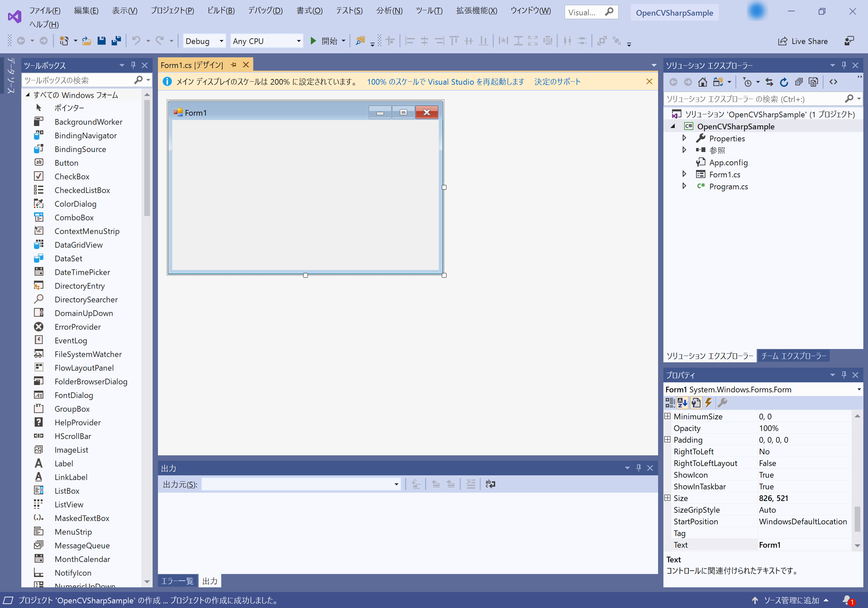Click the Solution Explorer refresh icon
Image resolution: width=868 pixels, height=608 pixels.
(784, 82)
